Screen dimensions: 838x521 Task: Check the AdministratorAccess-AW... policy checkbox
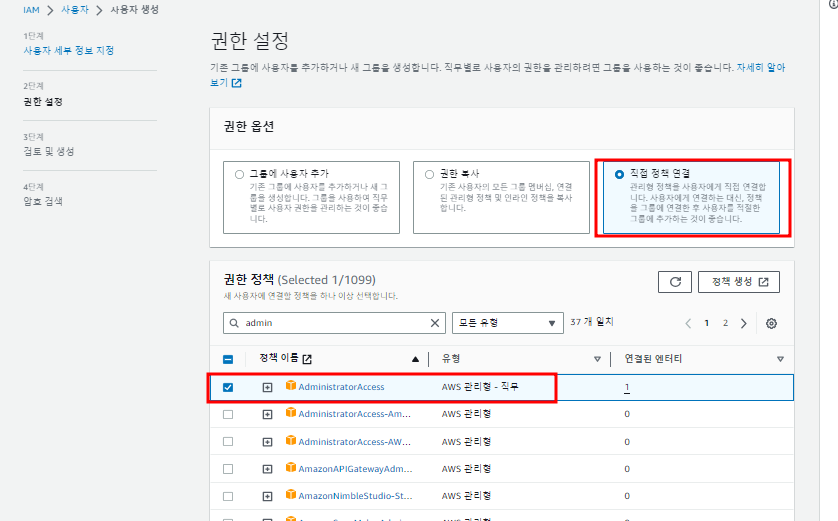(228, 442)
